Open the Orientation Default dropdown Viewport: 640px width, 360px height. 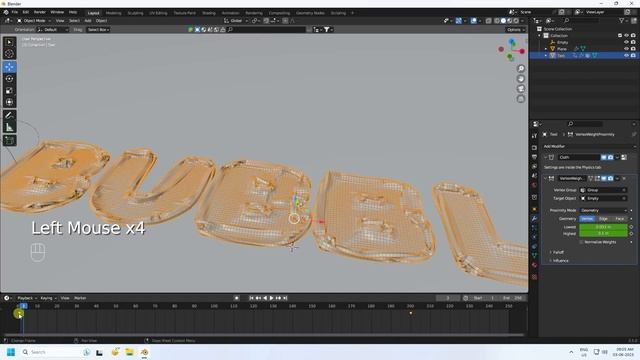(53, 29)
